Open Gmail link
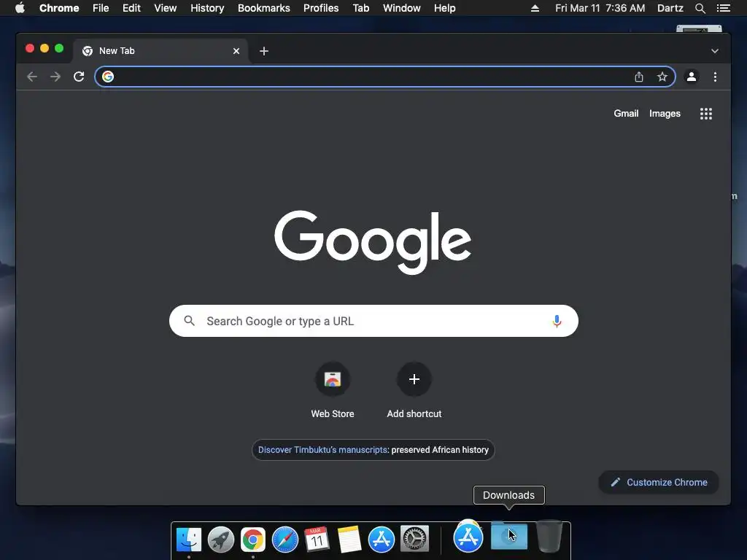747x560 pixels. (x=626, y=113)
